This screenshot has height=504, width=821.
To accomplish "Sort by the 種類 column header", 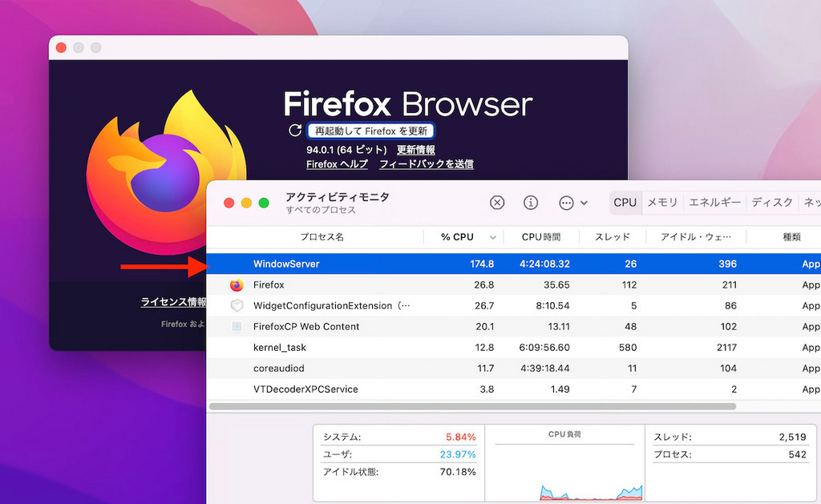I will tap(791, 237).
